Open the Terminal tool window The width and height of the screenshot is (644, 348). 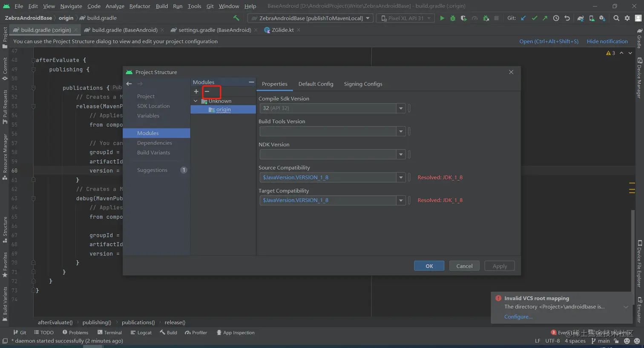(109, 333)
